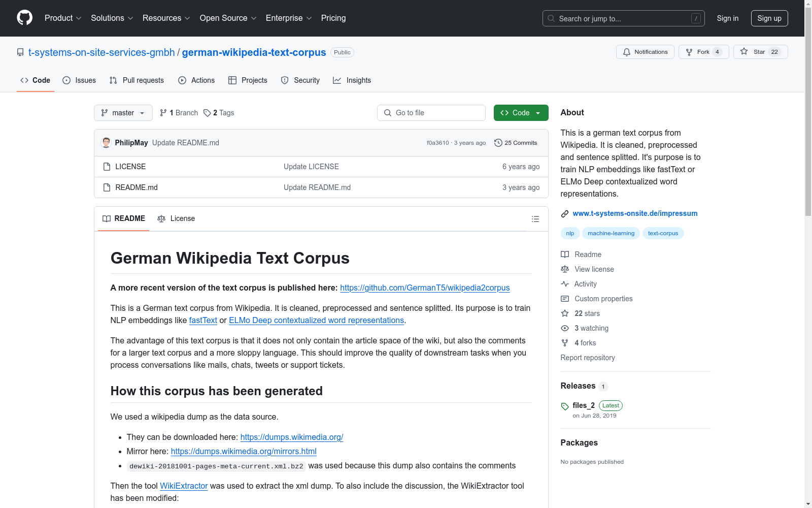Viewport: 812px width, 508px height.
Task: Open the dumps.wikimedia.org mirrors link
Action: [244, 451]
